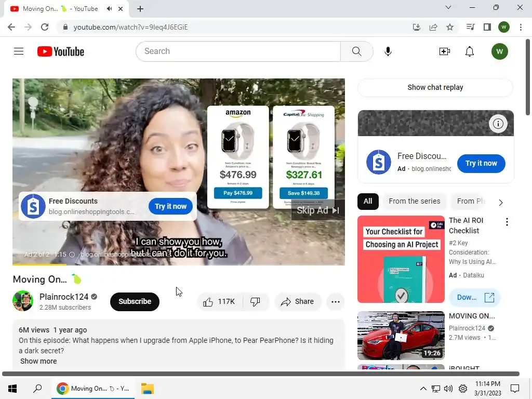This screenshot has height=399, width=532.
Task: Click the vertical page scrollbar
Action: click(528, 77)
